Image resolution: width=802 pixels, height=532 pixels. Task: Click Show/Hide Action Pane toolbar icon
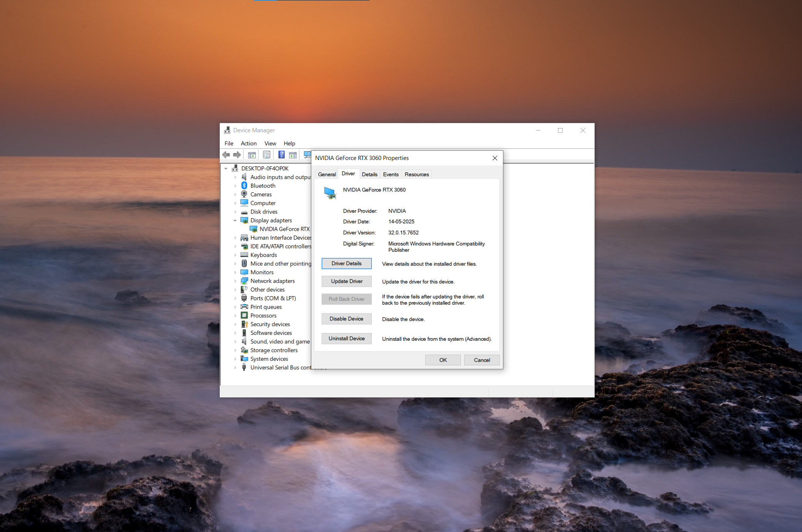293,155
